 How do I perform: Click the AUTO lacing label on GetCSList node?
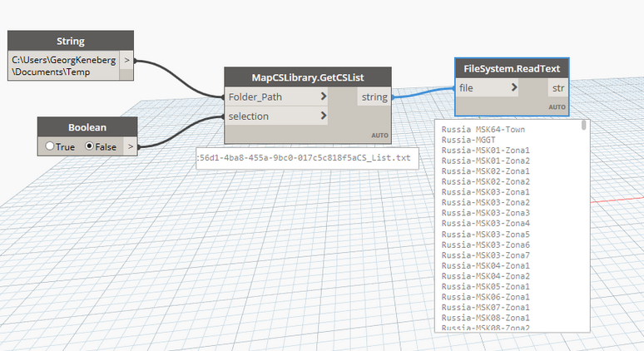pos(379,135)
